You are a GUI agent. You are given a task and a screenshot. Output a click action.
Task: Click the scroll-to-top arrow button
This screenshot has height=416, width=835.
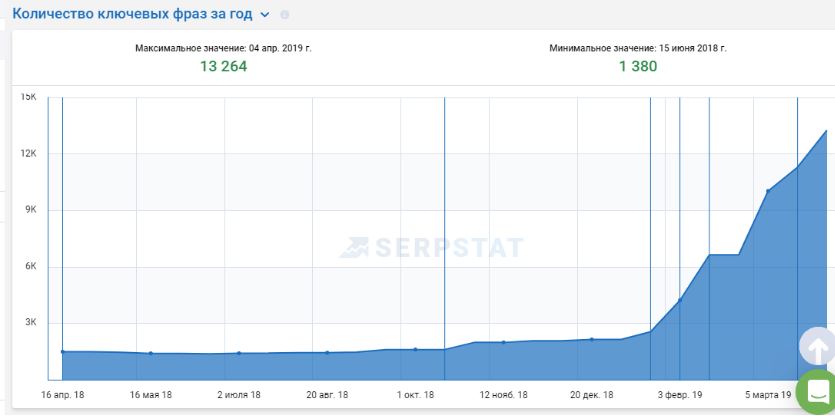tap(819, 347)
